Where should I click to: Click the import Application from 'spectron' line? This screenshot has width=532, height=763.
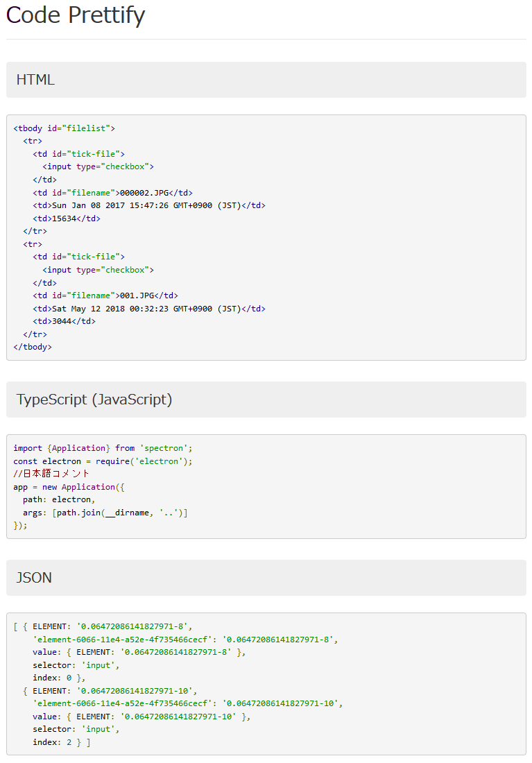(x=103, y=448)
